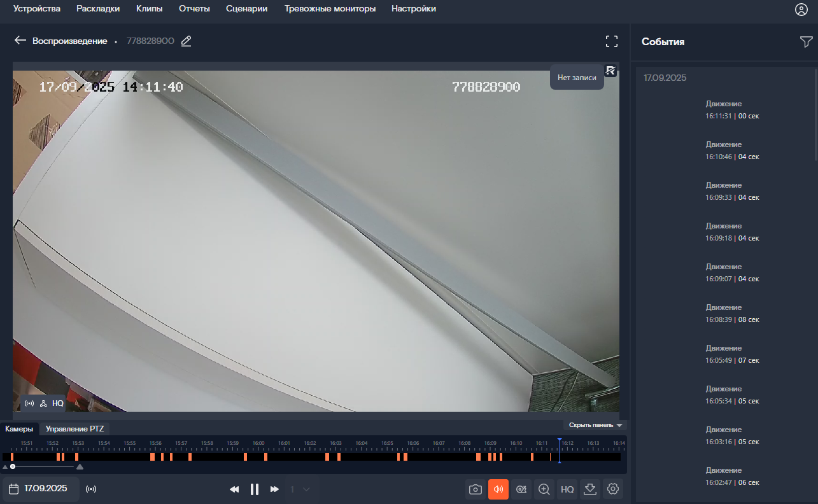
Task: Click the 15:56 mark on the timeline
Action: 155,443
